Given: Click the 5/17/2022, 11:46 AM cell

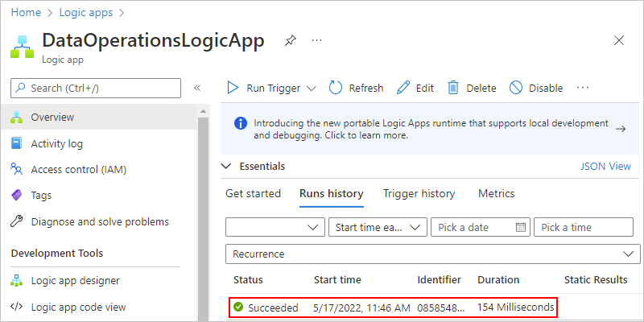Looking at the screenshot, I should point(361,308).
